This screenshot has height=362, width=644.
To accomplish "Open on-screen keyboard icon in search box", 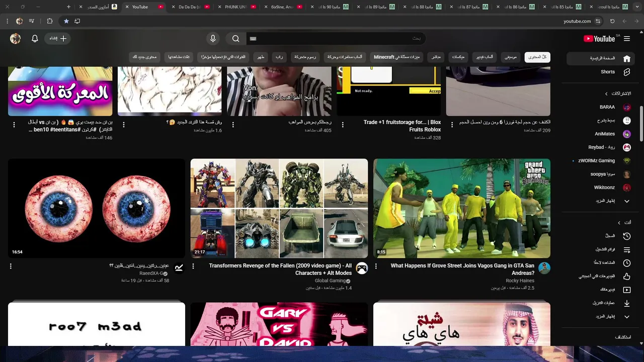I will (253, 39).
